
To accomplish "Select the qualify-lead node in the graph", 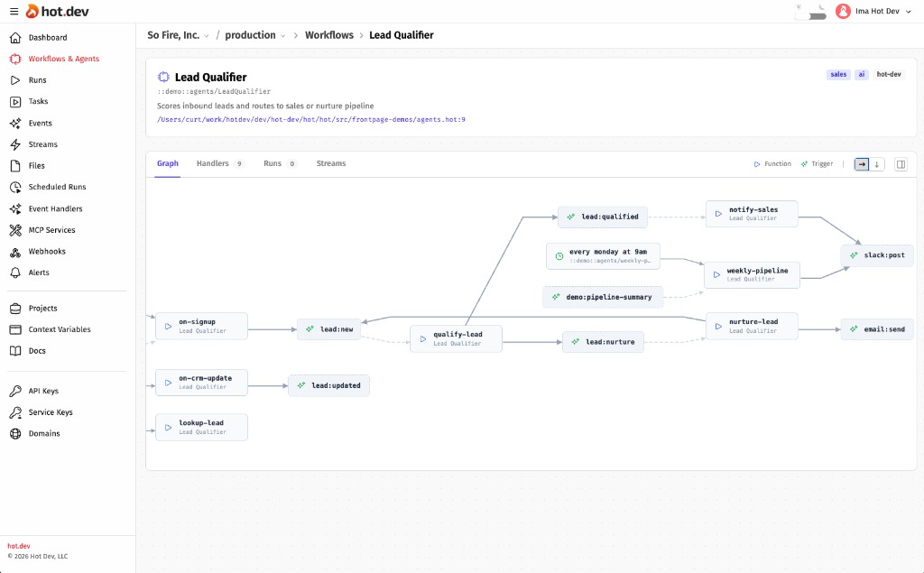I will point(456,337).
